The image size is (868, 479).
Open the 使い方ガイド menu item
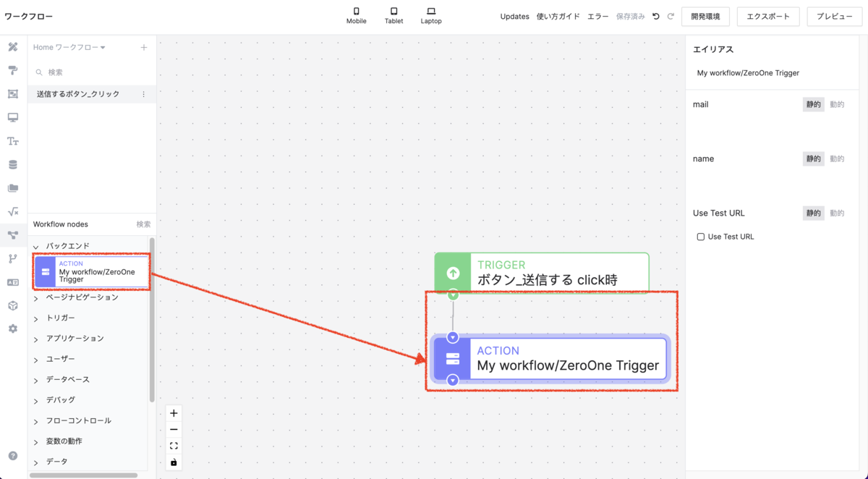(558, 16)
